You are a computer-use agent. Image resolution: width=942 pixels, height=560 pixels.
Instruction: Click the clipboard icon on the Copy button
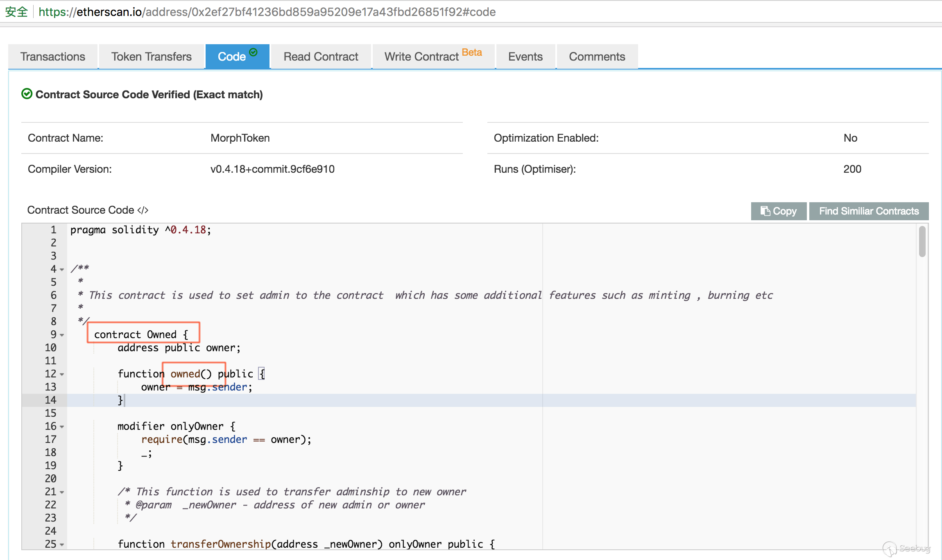pyautogui.click(x=765, y=211)
